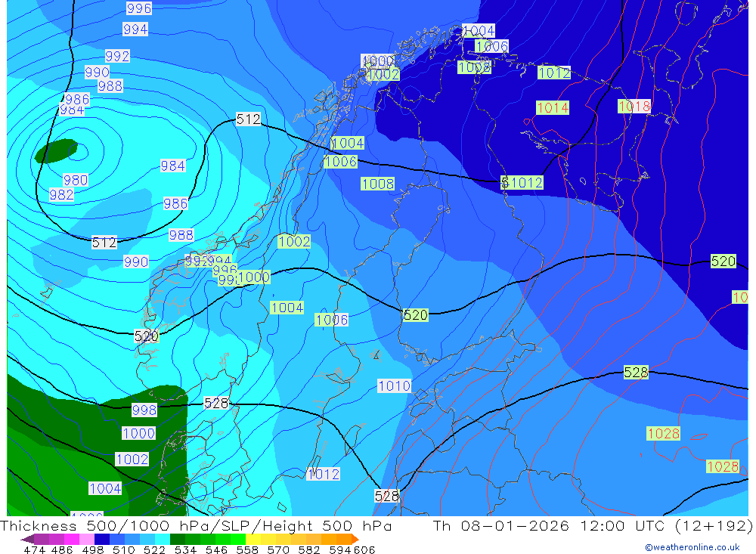Image resolution: width=756 pixels, height=554 pixels.
Task: Click the dark blue swatch in the thickness legend
Action: pyautogui.click(x=102, y=539)
